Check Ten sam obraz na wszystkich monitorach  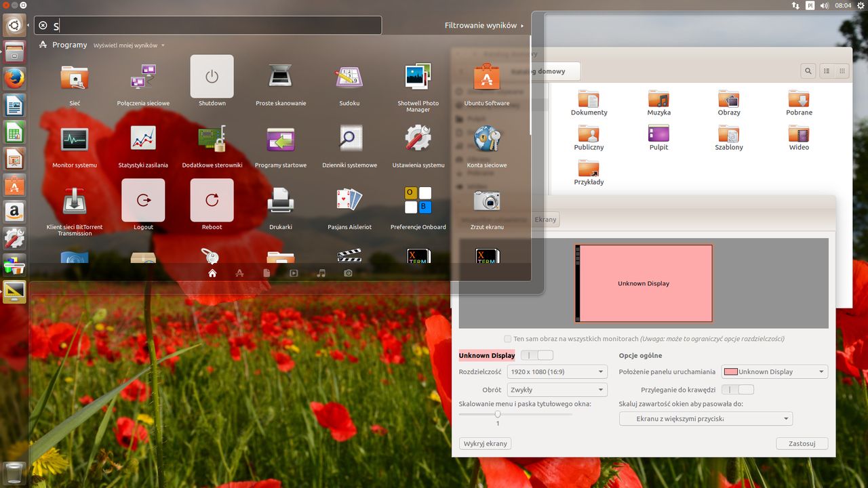coord(508,339)
